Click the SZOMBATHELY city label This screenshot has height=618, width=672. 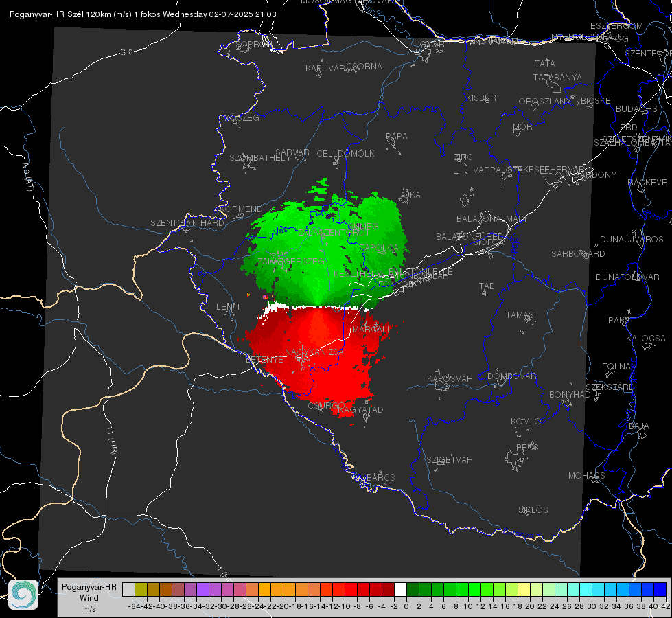coord(260,158)
